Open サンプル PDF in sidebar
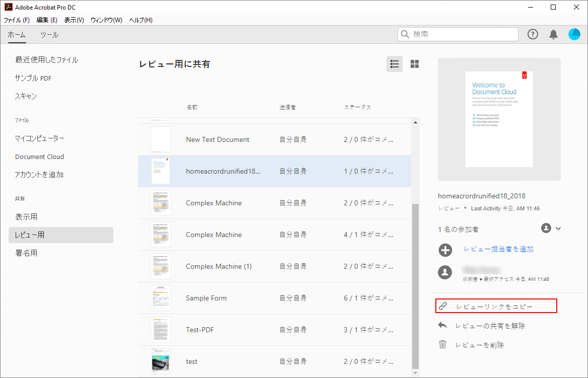Image resolution: width=588 pixels, height=378 pixels. 33,78
